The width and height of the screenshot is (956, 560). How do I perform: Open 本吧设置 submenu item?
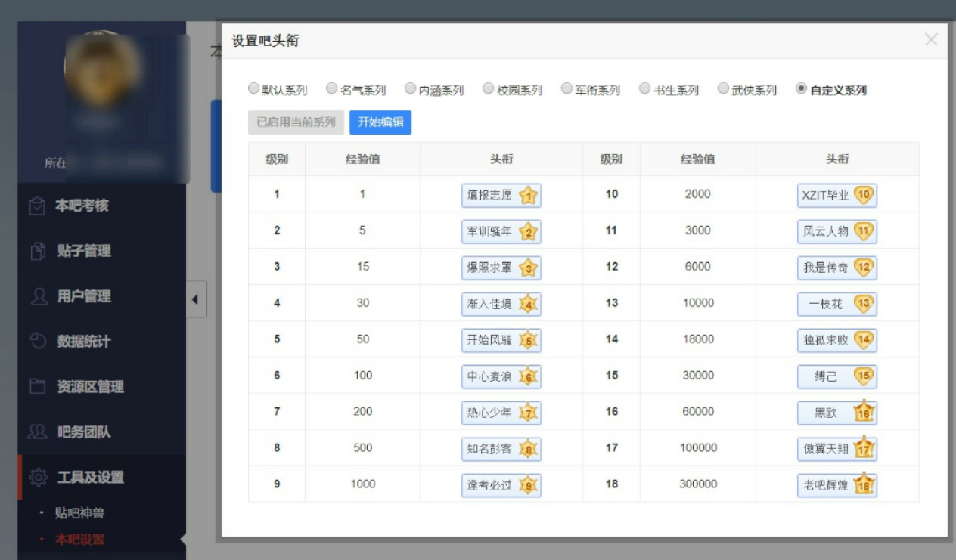click(79, 540)
